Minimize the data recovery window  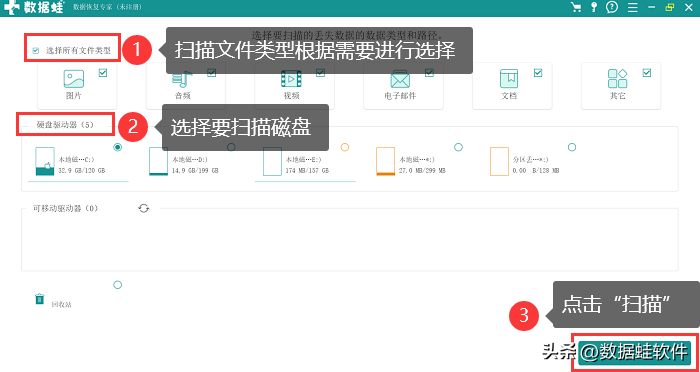tap(652, 7)
